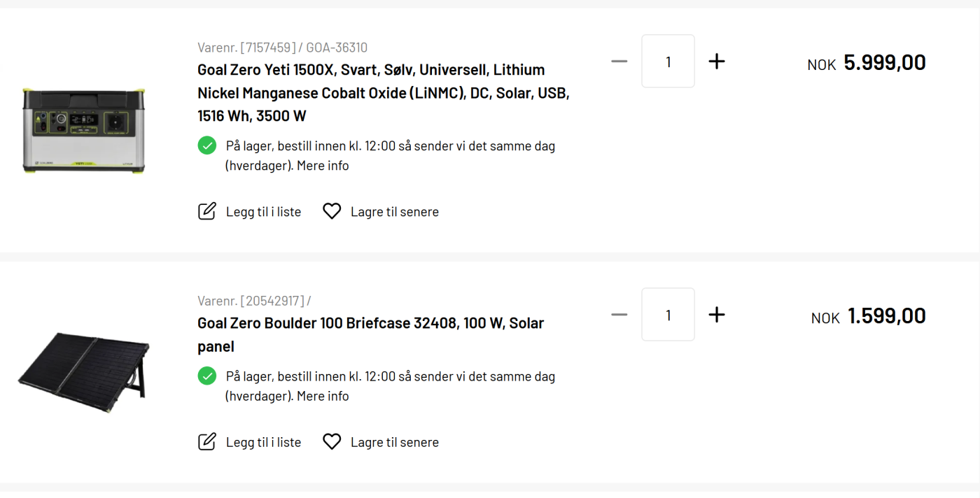Increase quantity of Boulder 100 Briefcase panel
The width and height of the screenshot is (980, 498).
716,315
